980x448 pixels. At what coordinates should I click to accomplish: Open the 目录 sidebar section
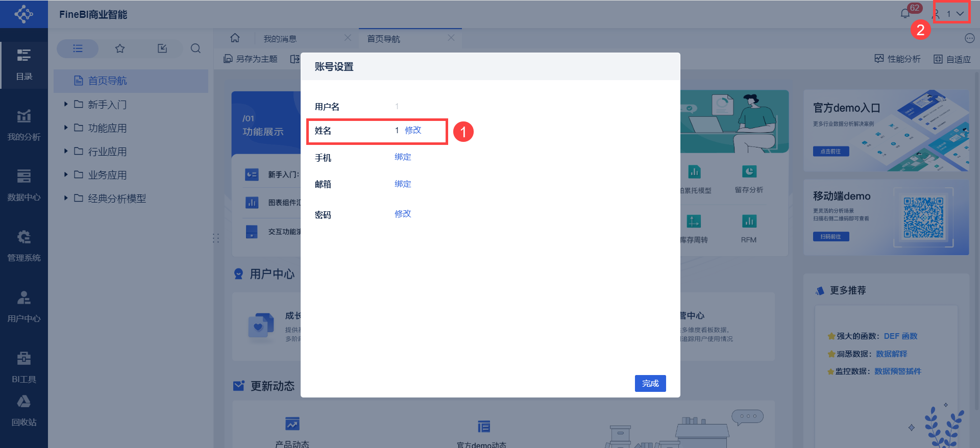[24, 65]
